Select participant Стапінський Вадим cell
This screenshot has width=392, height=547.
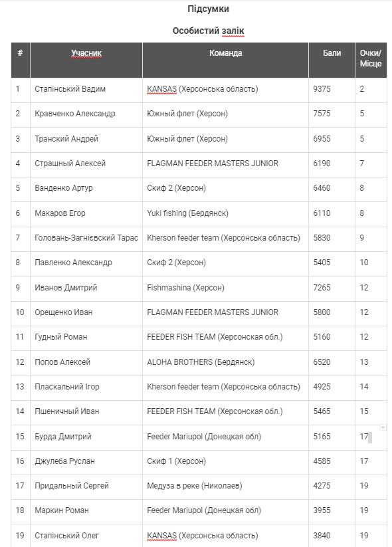[86, 90]
